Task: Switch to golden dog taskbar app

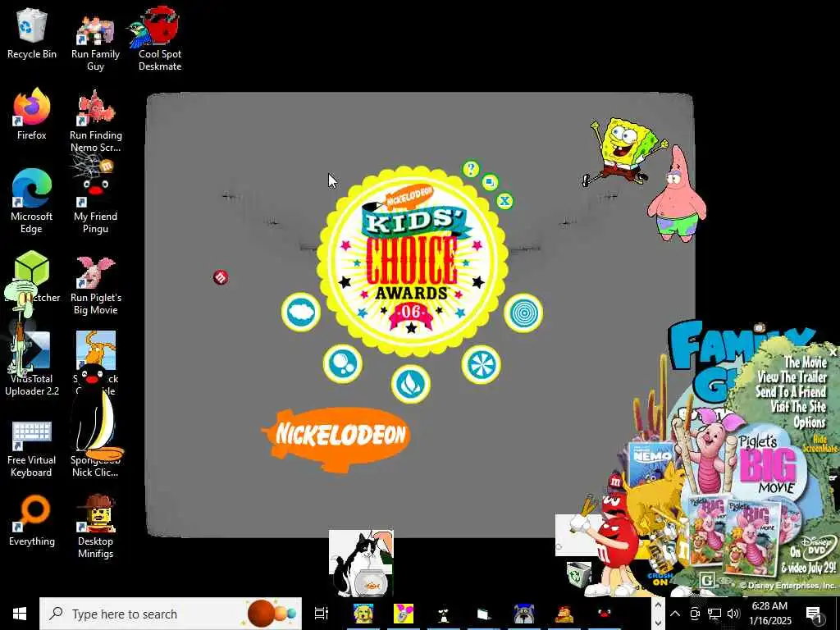Action: tap(363, 614)
